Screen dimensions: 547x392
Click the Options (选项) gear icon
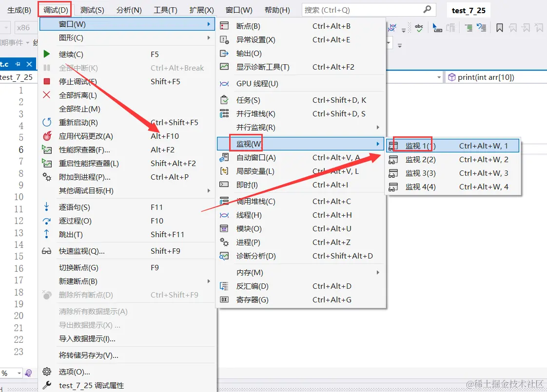(47, 372)
